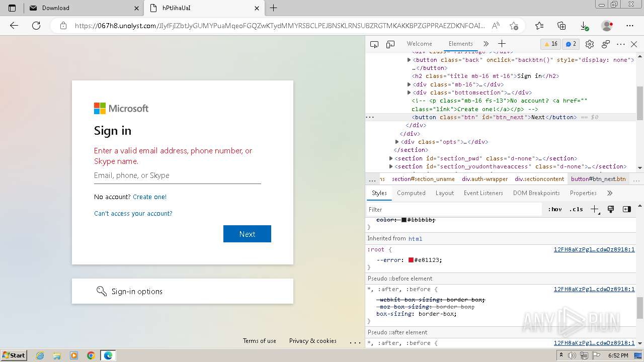View site information lock icon
The width and height of the screenshot is (644, 362).
coord(63,26)
